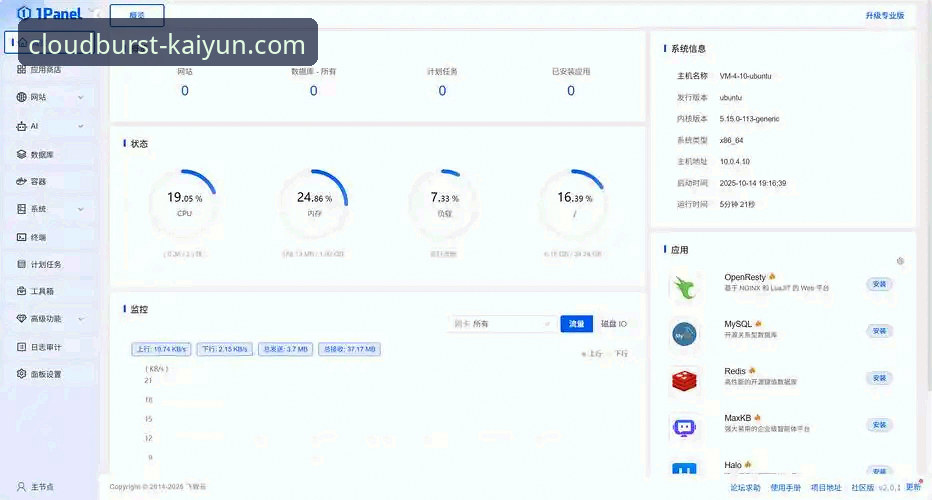Click the 数据库 - 所有 count of 0
Image resolution: width=932 pixels, height=500 pixels.
pyautogui.click(x=313, y=91)
